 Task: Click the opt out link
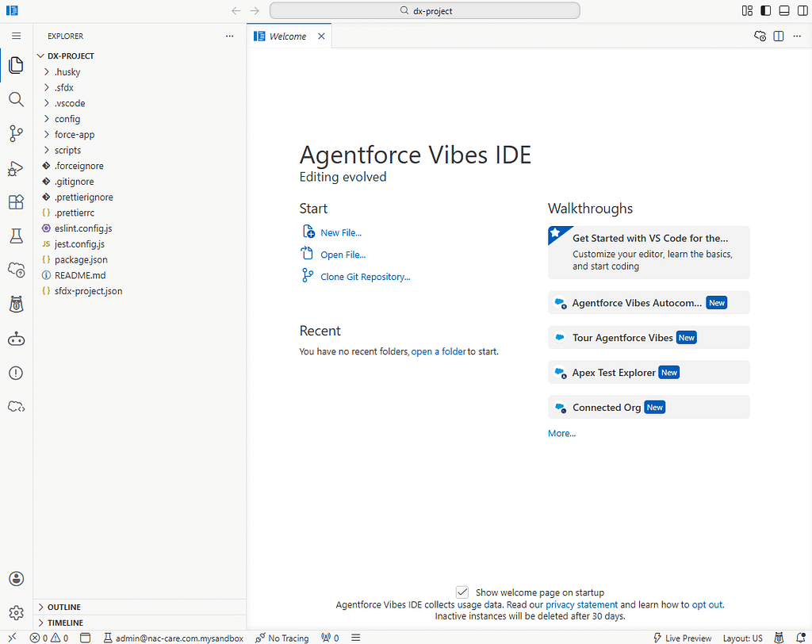tap(707, 604)
